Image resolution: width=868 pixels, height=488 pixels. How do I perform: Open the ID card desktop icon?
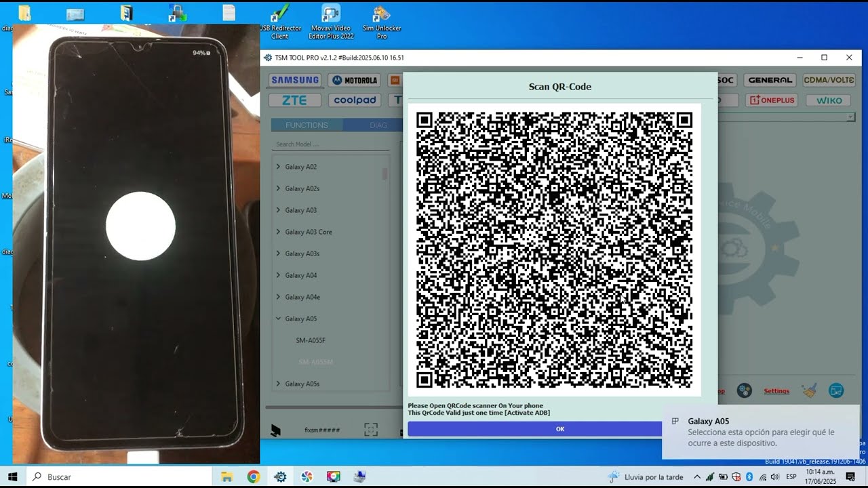75,14
